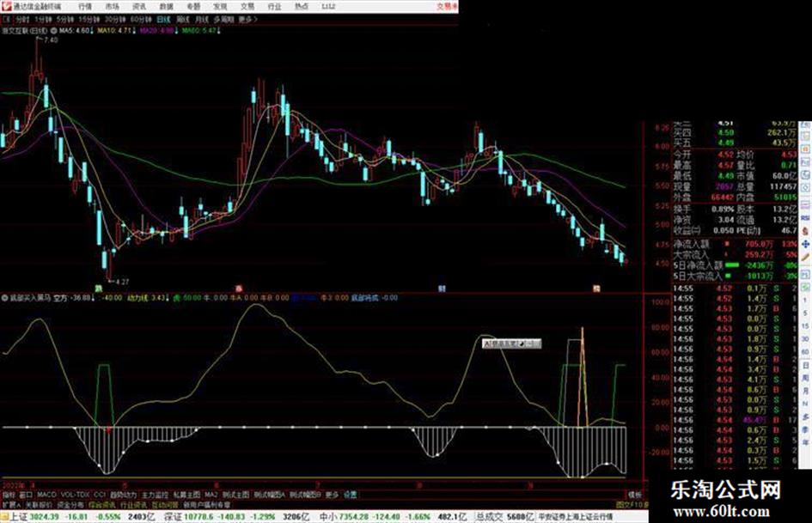Click the 5日净流入额 row
The width and height of the screenshot is (812, 523).
point(735,265)
